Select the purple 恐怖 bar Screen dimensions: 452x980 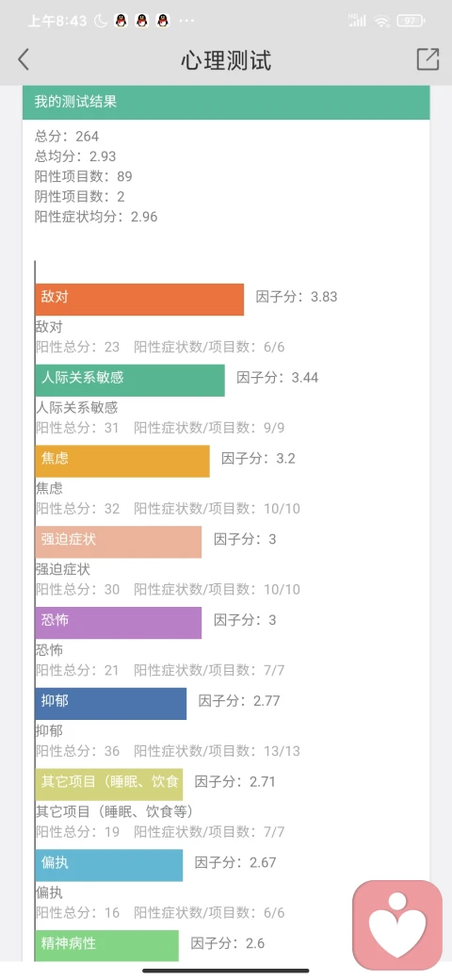coord(119,623)
